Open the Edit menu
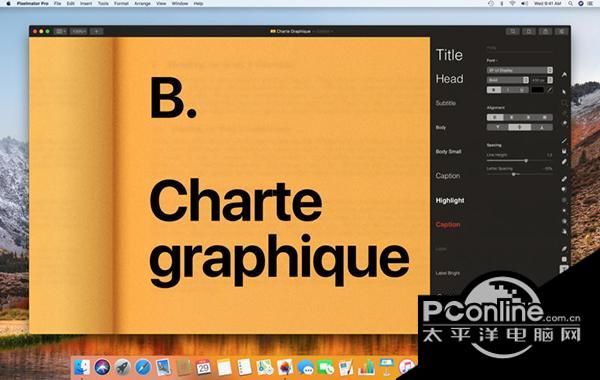This screenshot has height=380, width=600. click(x=71, y=3)
